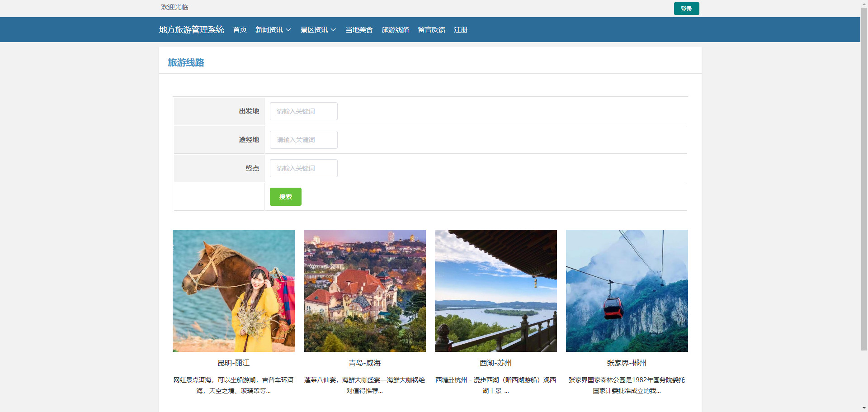
Task: Open the 景区资讯 menu
Action: (x=314, y=30)
